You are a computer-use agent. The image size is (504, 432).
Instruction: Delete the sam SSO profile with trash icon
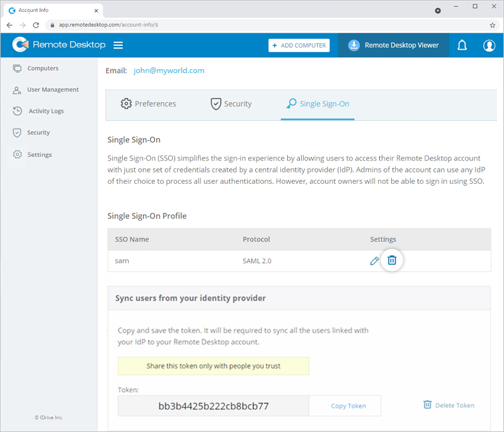pos(392,260)
